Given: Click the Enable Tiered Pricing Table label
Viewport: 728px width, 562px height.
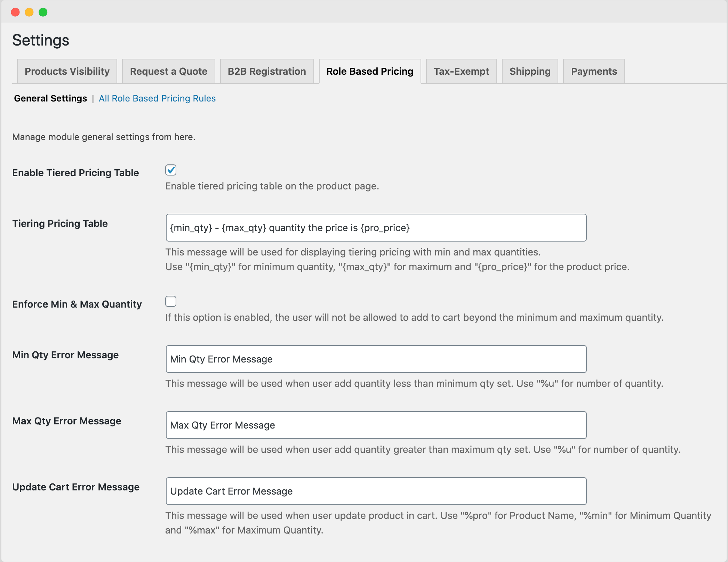Looking at the screenshot, I should [x=75, y=173].
